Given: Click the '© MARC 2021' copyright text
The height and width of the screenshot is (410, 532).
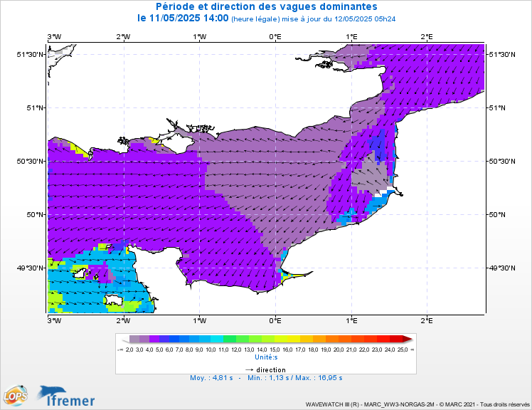Looking at the screenshot, I should (x=457, y=404).
